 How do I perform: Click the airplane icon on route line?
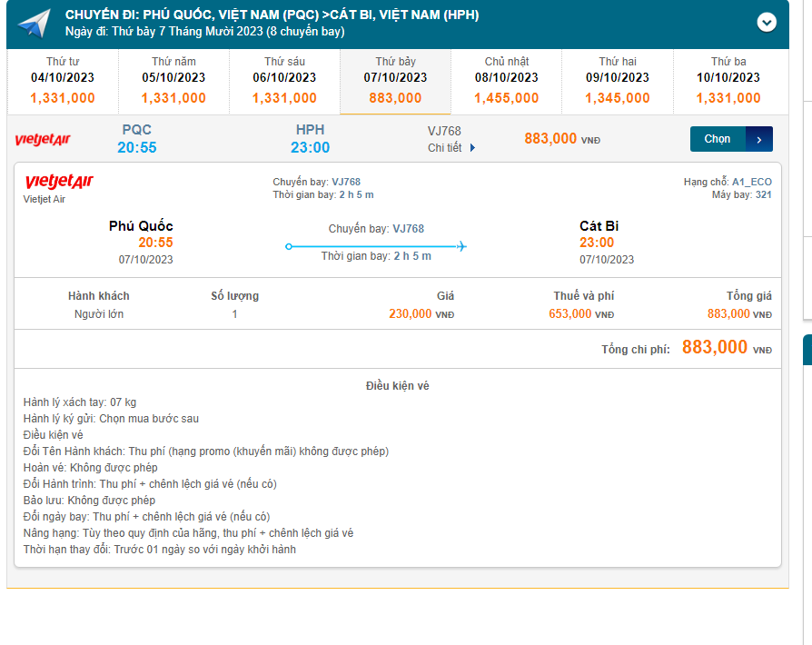click(x=461, y=245)
